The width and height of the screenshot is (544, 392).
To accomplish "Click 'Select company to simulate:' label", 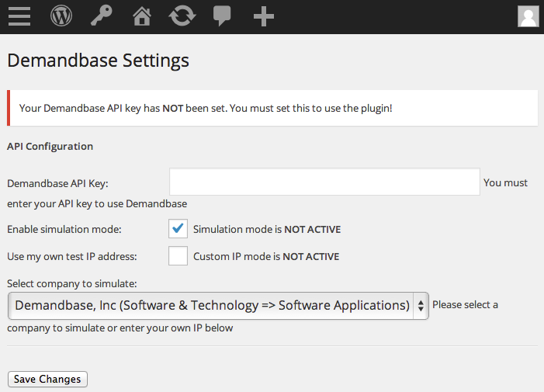I will pyautogui.click(x=72, y=284).
